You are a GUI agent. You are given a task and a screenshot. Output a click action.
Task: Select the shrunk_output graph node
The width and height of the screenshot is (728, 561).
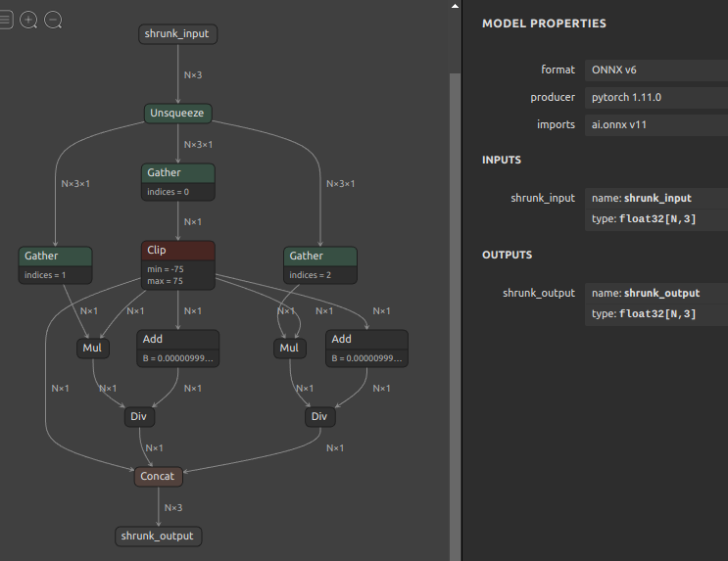coord(159,537)
